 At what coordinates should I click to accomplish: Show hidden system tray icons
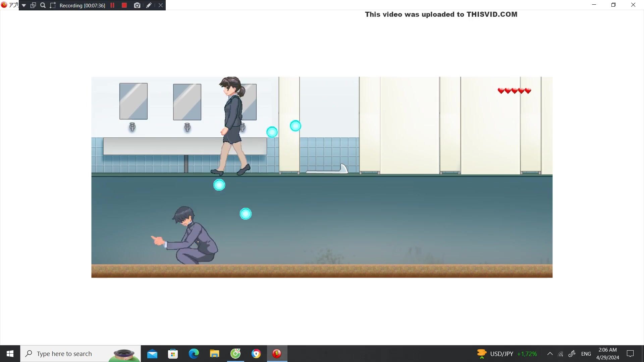click(550, 354)
